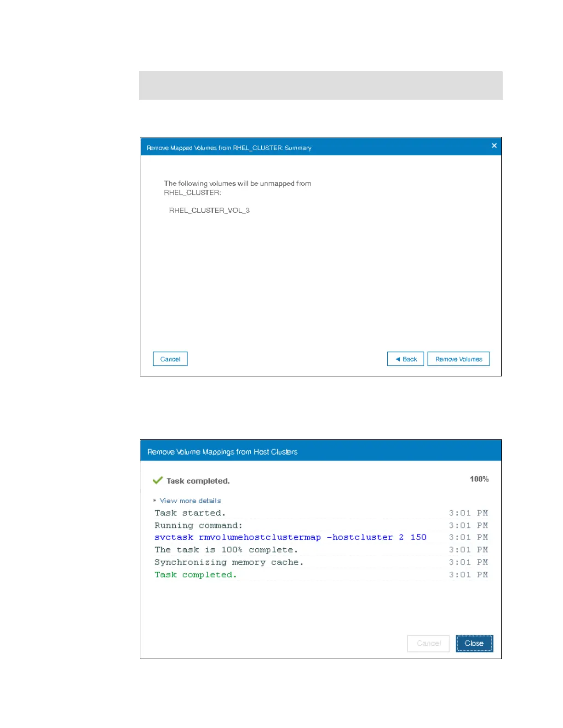Click the bold Task completed. status heading
Image resolution: width=563 pixels, height=728 pixels.
(x=198, y=481)
